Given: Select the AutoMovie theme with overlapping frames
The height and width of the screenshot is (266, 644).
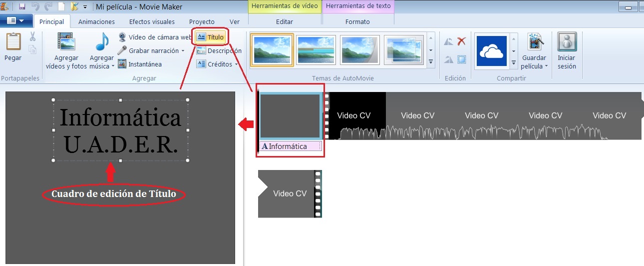Looking at the screenshot, I should pyautogui.click(x=404, y=50).
